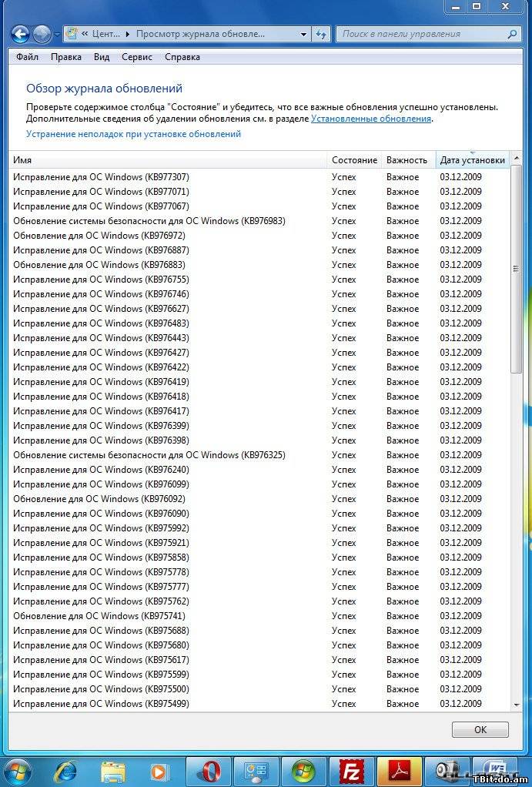Select security update row KB976325
The height and width of the screenshot is (787, 532).
point(259,455)
